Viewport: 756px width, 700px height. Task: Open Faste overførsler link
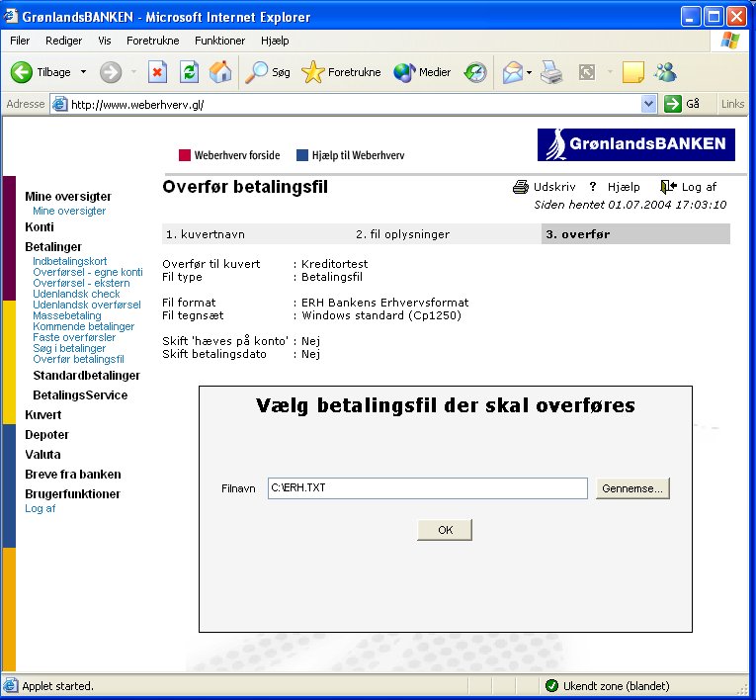pos(74,337)
